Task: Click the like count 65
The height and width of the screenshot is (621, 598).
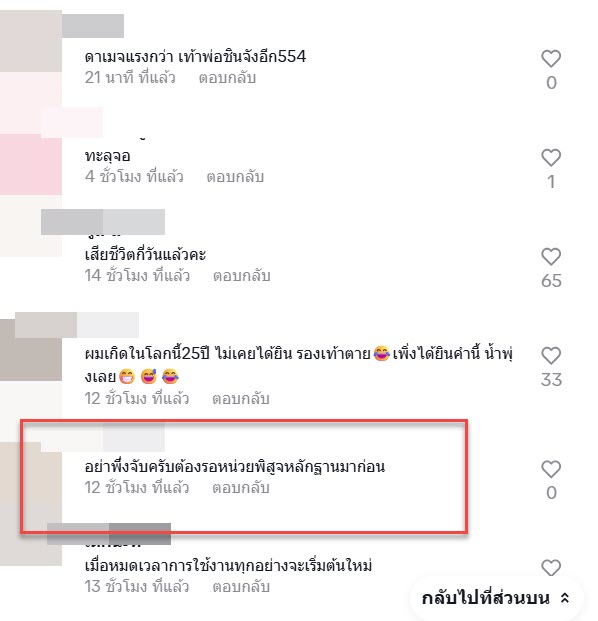Action: (x=551, y=281)
